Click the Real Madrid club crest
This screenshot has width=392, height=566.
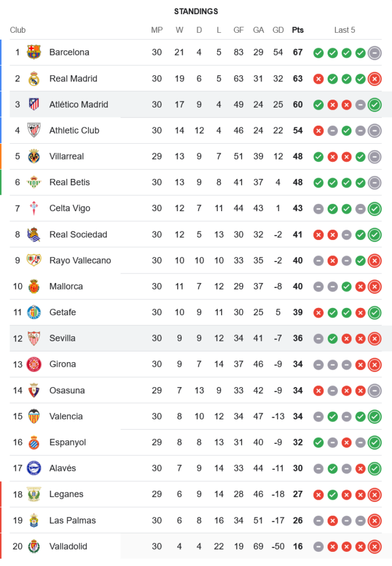click(34, 79)
